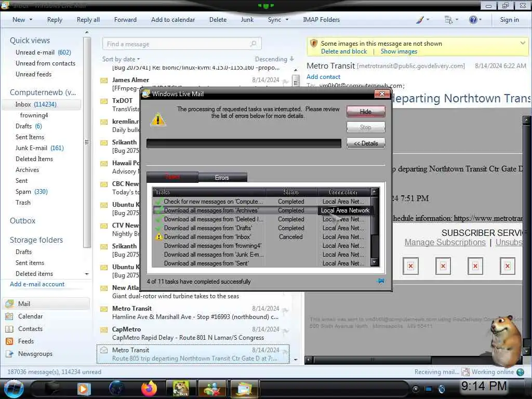
Task: Click Reply in the toolbar
Action: click(x=55, y=20)
